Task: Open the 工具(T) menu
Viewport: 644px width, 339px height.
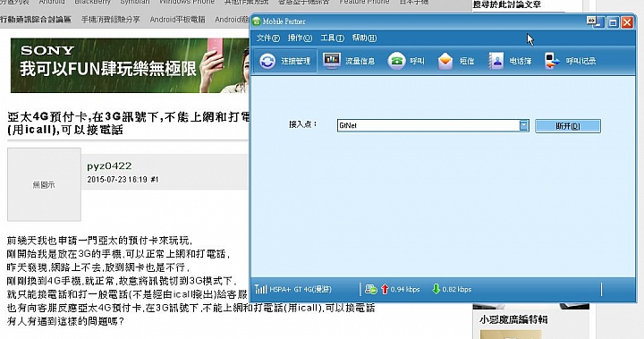Action: pyautogui.click(x=332, y=38)
